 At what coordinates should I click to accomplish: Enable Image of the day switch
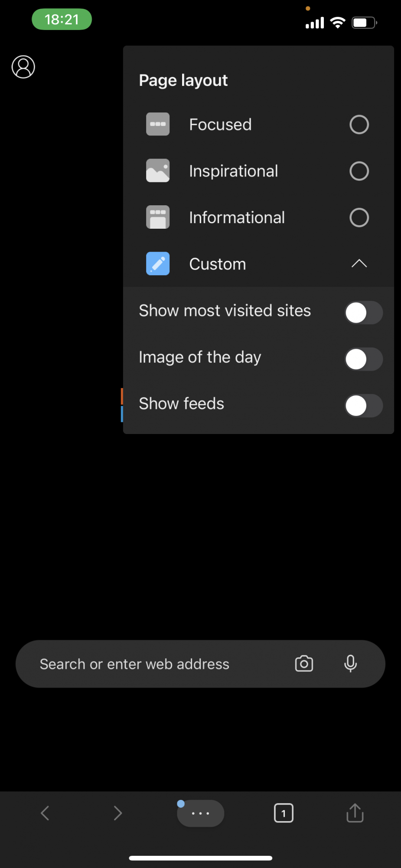click(363, 359)
